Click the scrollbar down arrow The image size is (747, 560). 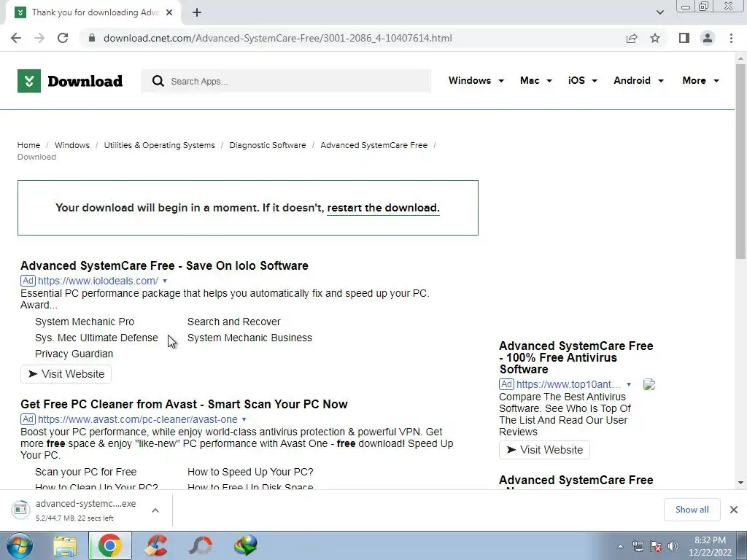pyautogui.click(x=740, y=483)
